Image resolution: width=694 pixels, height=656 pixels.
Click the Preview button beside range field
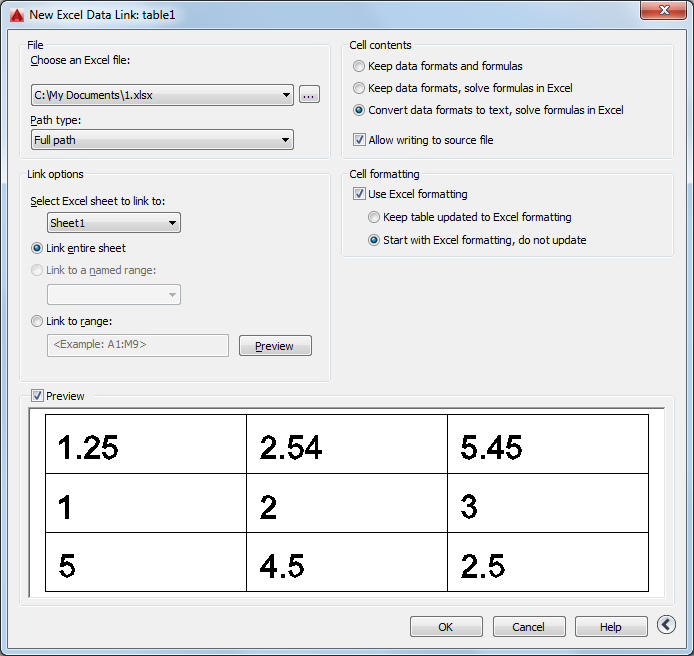coord(275,346)
